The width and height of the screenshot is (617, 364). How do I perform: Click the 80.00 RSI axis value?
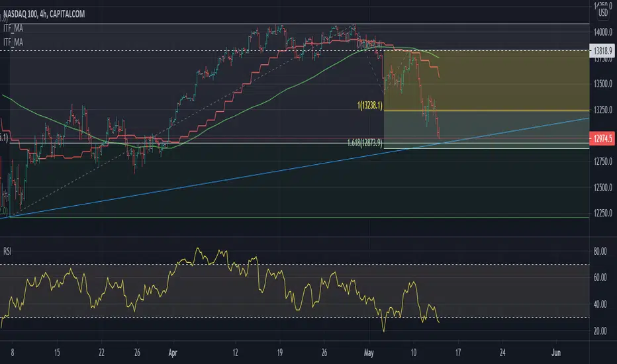coord(600,251)
